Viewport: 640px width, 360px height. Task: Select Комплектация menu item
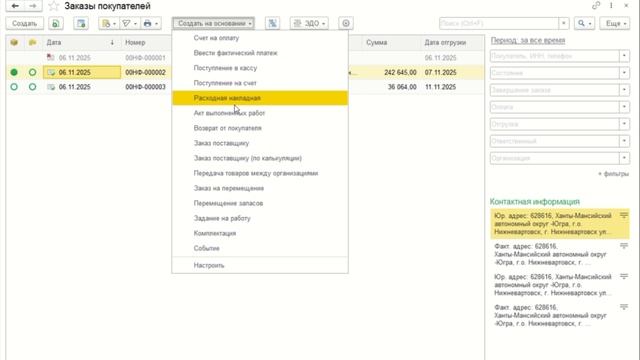260,233
